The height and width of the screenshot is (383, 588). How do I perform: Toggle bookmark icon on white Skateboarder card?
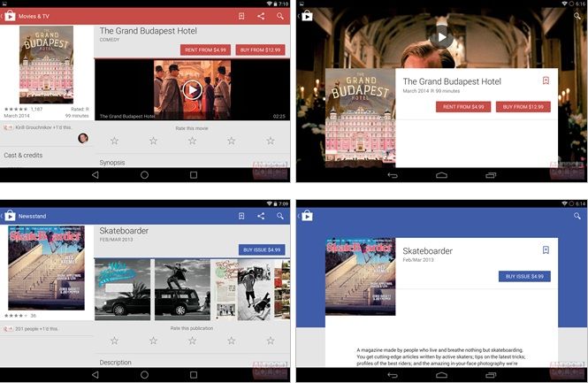[546, 250]
